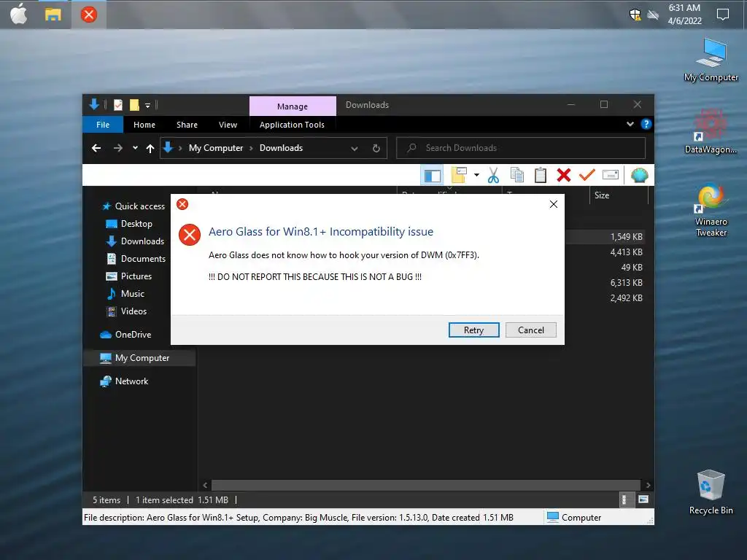
Task: Click the 2,492 KB size cell
Action: 626,297
